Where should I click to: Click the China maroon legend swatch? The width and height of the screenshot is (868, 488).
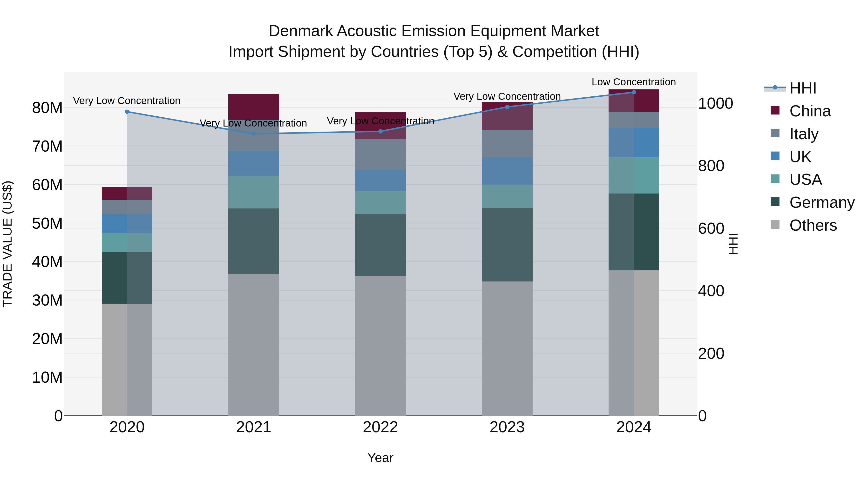click(775, 110)
